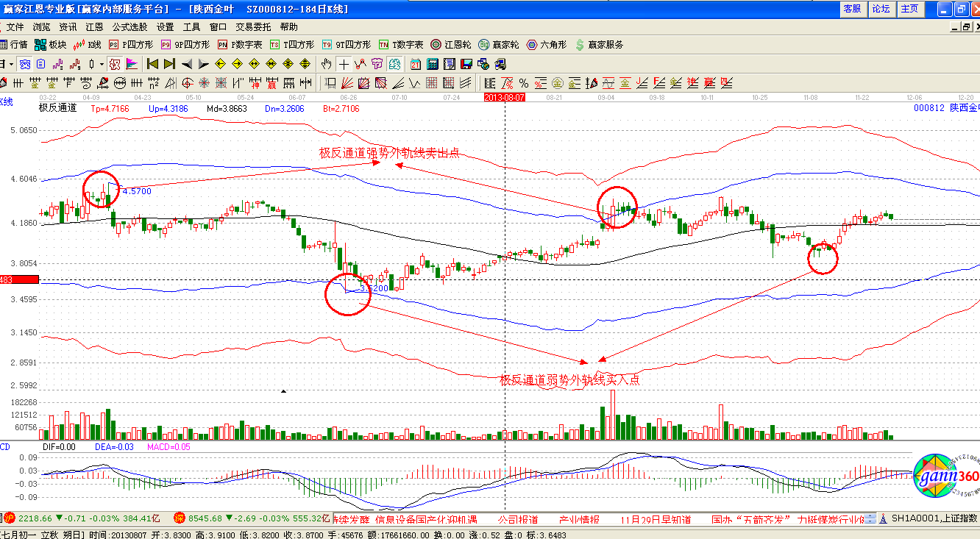Toggle the crosshair cursor button
Viewport: 980px width, 539px height.
pos(344,64)
